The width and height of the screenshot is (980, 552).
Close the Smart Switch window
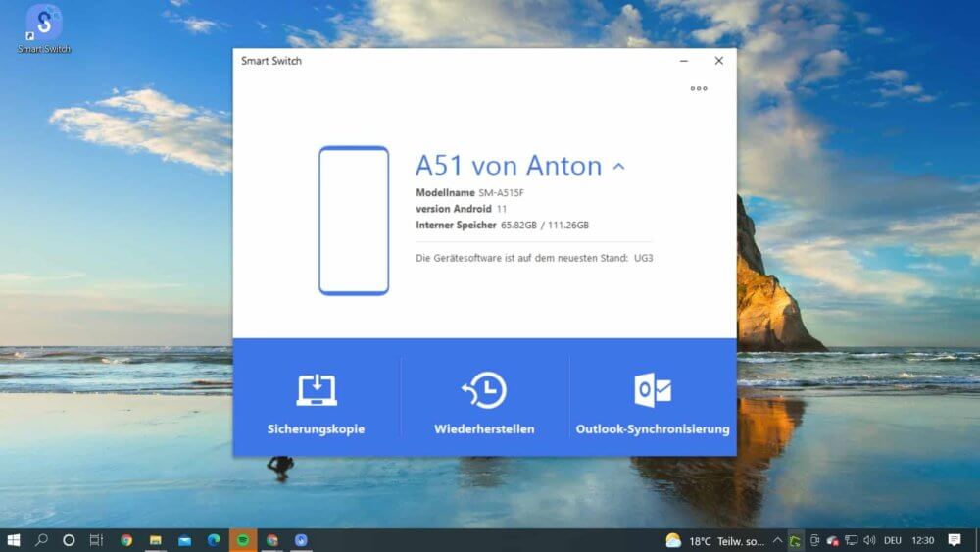[x=718, y=61]
